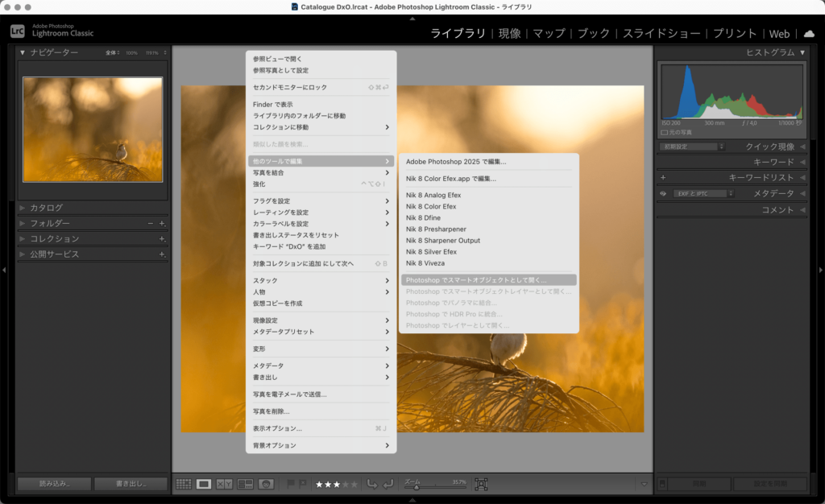Click the 読み込み button
Screen dimensions: 825x504
[54, 484]
